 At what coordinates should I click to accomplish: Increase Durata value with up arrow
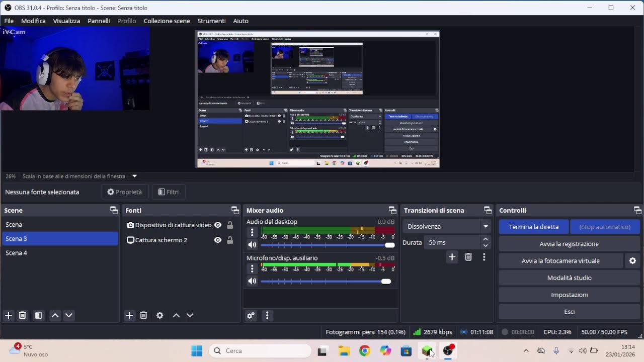coord(486,239)
